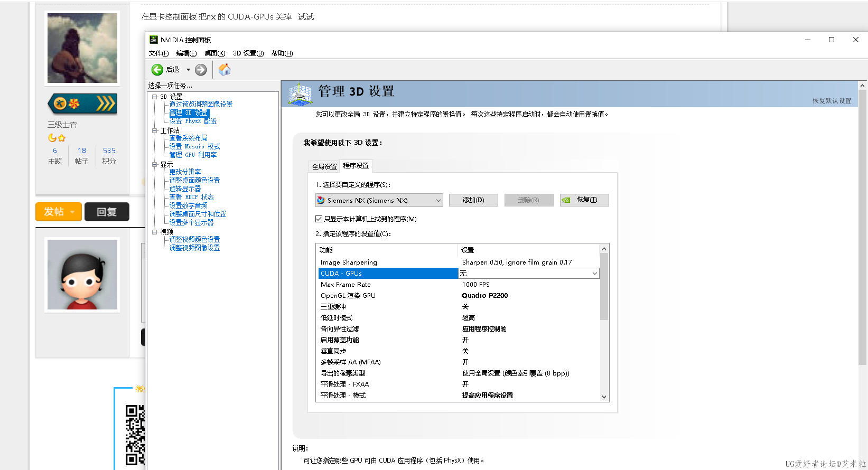
Task: Select 旋转显示器 tree item
Action: (x=185, y=189)
